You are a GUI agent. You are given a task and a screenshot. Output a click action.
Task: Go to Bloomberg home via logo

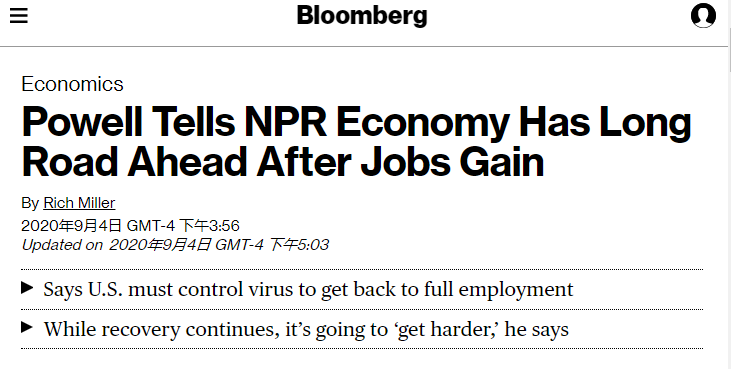[362, 16]
